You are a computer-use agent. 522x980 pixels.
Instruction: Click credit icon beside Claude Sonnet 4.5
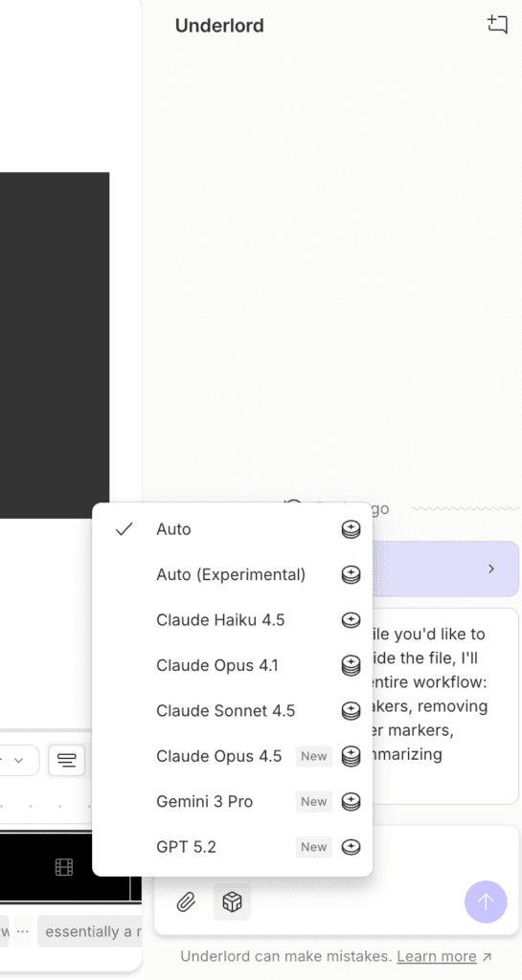351,711
